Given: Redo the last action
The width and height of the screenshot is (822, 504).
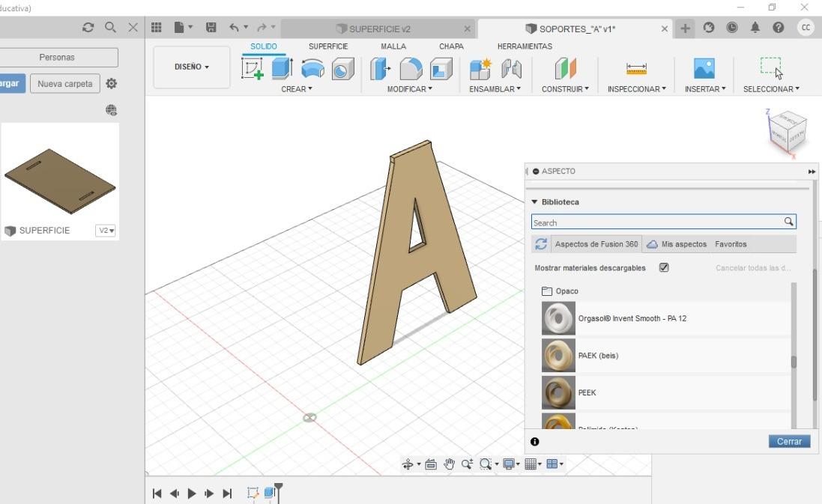Looking at the screenshot, I should tap(262, 27).
